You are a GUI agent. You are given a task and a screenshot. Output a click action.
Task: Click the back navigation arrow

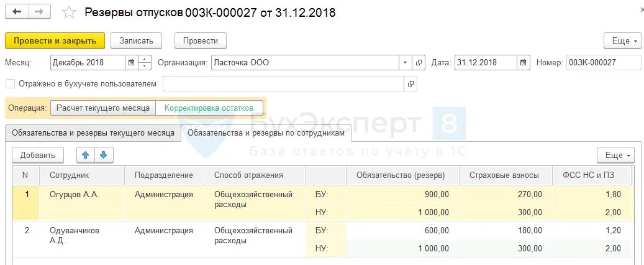coord(17,12)
